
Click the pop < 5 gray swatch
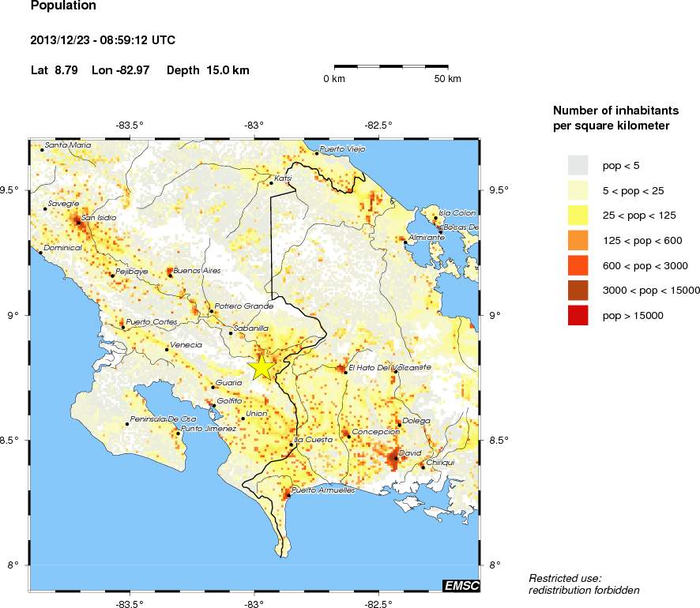578,166
